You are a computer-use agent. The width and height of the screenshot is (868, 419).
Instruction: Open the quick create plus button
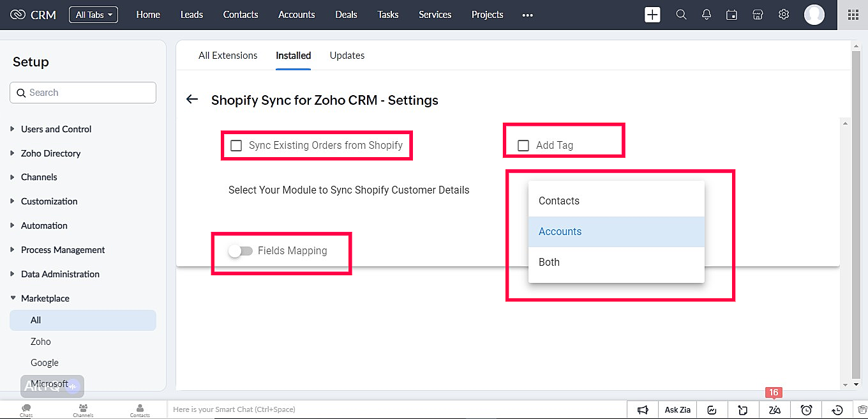coord(652,15)
